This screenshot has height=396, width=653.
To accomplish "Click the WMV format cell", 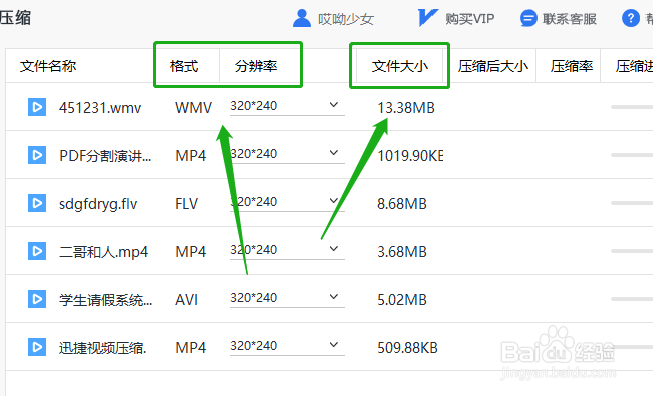I will click(193, 108).
